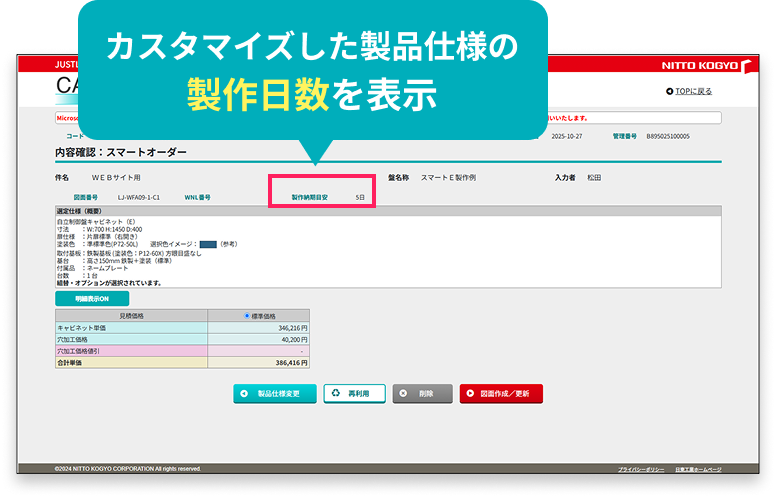Click the WNL番号 label

tap(197, 197)
